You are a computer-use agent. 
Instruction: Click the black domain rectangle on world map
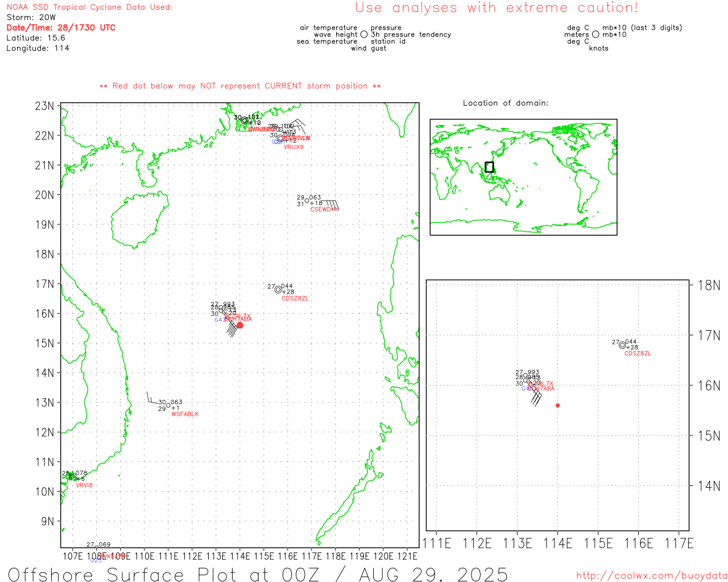click(489, 167)
